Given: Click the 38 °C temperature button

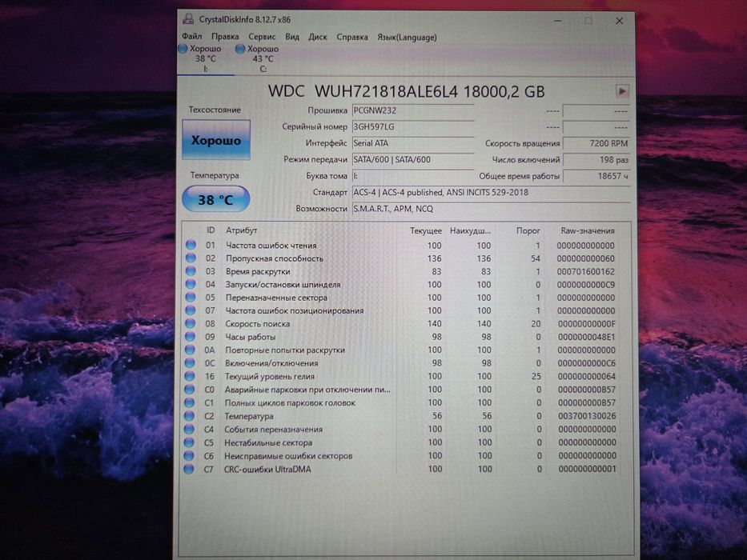Looking at the screenshot, I should coord(216,199).
